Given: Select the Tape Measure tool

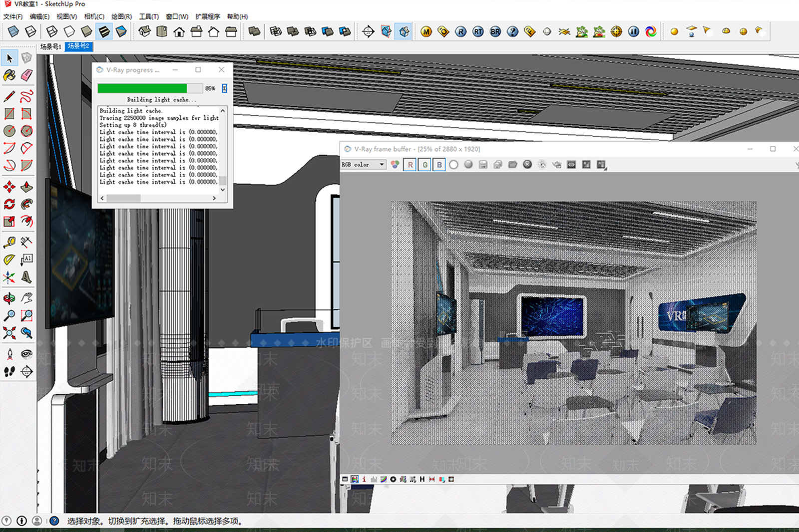Looking at the screenshot, I should 9,243.
